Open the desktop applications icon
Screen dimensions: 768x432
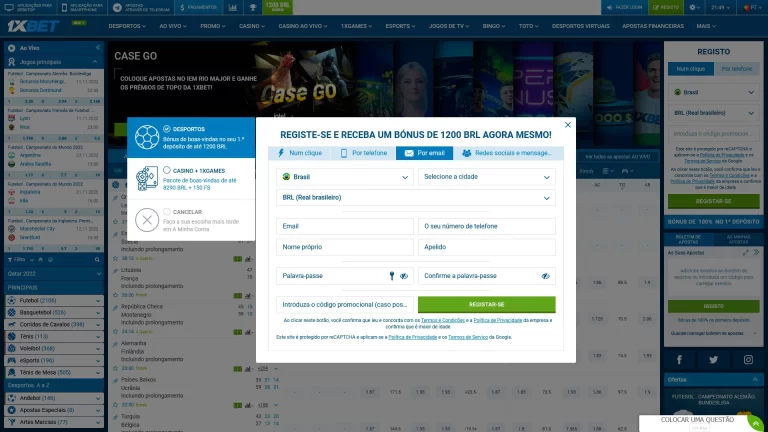(9, 7)
